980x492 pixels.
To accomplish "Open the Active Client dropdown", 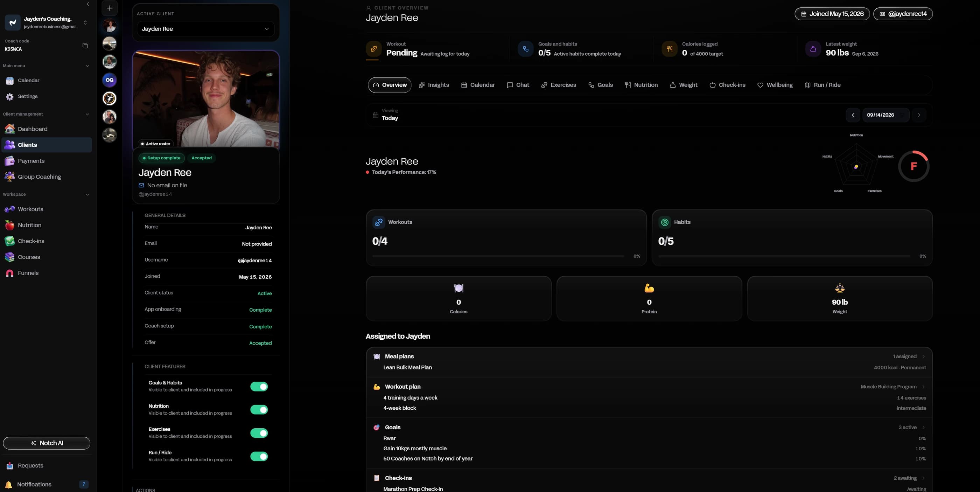I will coord(205,29).
